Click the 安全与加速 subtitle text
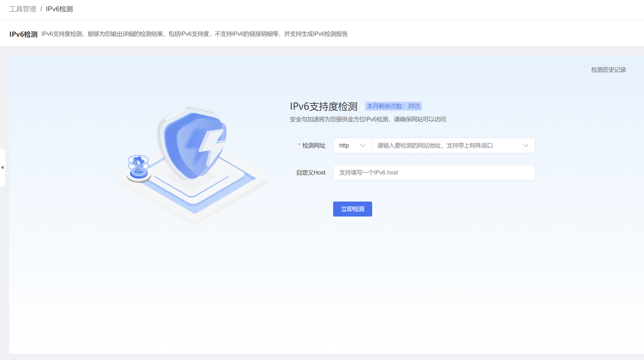Image resolution: width=644 pixels, height=360 pixels. pos(368,119)
